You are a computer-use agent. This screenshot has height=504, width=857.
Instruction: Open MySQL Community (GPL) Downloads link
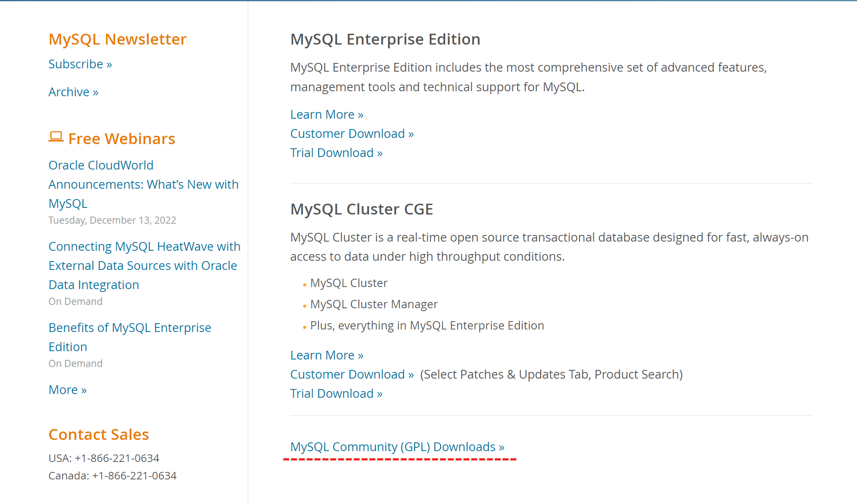pos(397,447)
